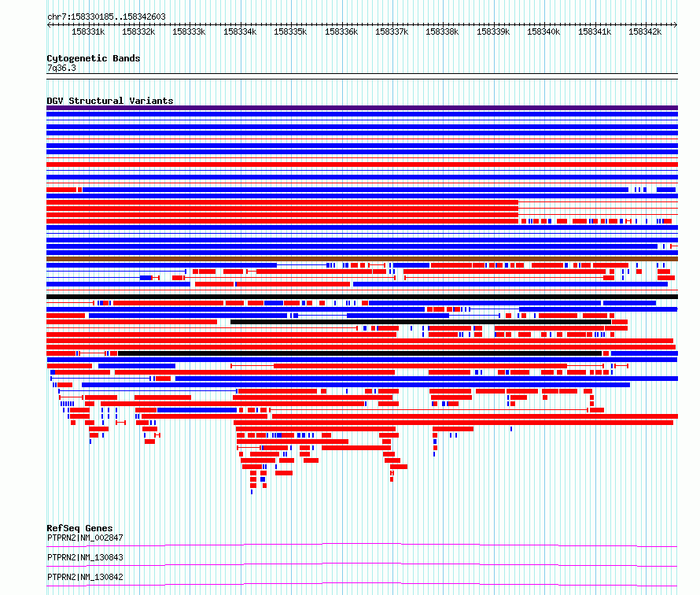
Task: Click the 158333k ruler tick label
Action: point(189,31)
